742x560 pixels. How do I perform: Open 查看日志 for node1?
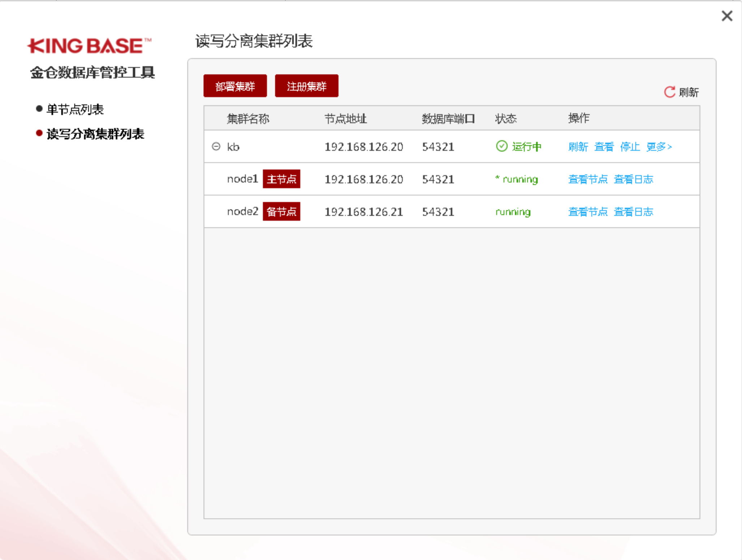(x=633, y=179)
